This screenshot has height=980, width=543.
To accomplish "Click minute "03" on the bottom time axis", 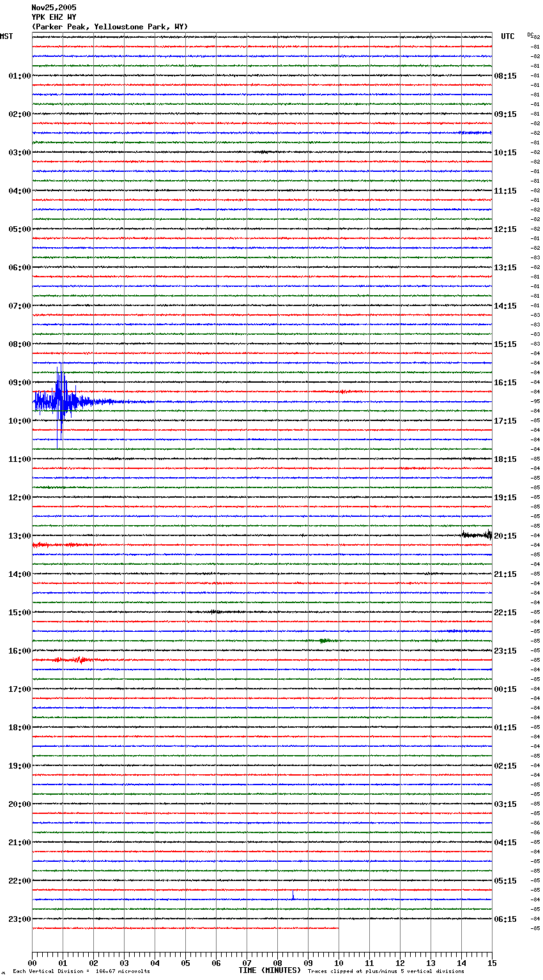I will (x=124, y=963).
